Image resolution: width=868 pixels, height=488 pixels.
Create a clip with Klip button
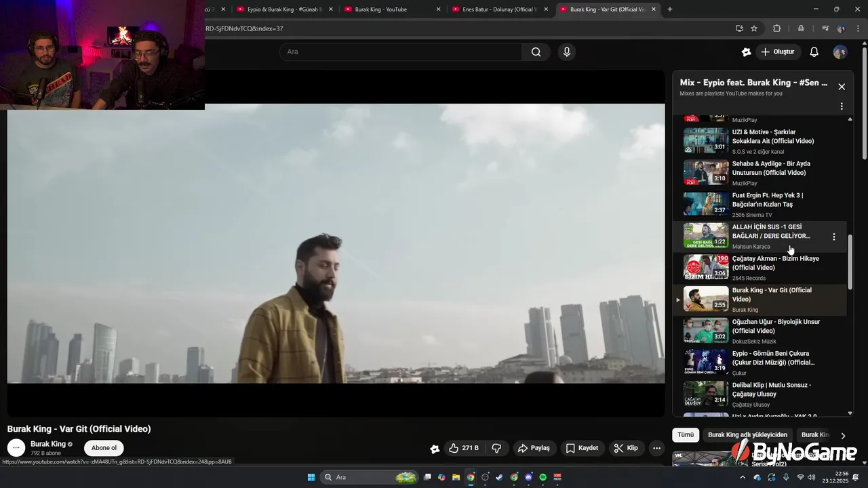coord(626,448)
